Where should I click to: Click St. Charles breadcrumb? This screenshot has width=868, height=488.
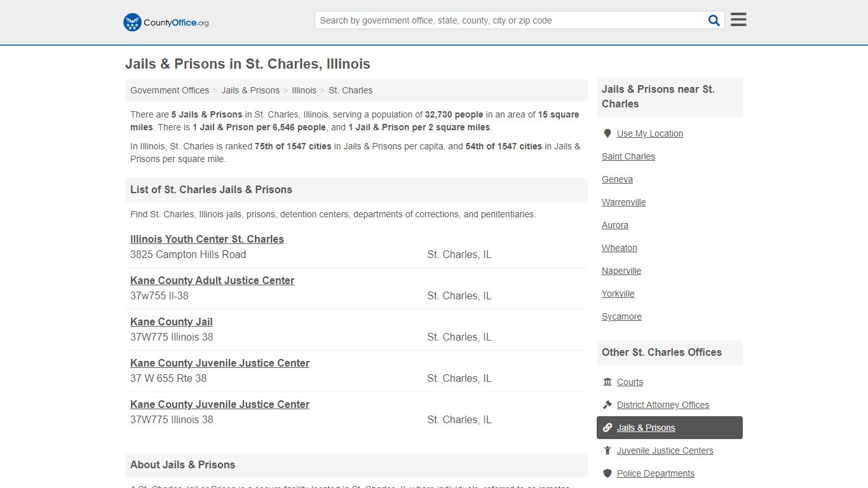351,90
